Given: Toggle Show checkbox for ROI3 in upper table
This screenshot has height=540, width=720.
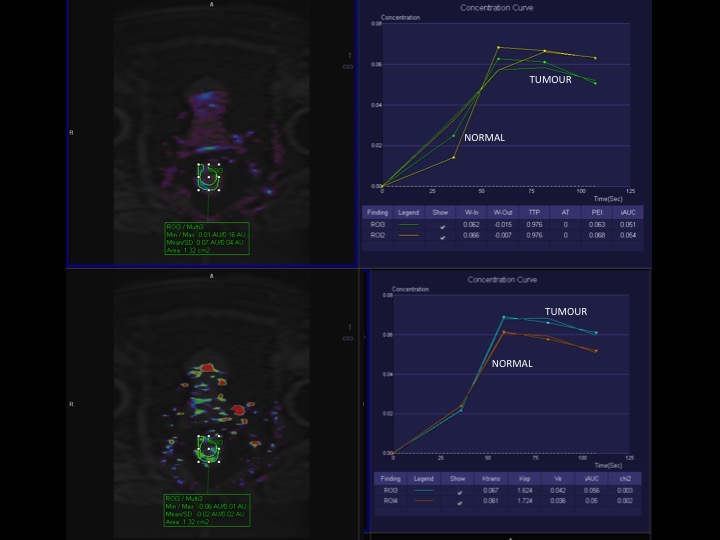Looking at the screenshot, I should 441,226.
